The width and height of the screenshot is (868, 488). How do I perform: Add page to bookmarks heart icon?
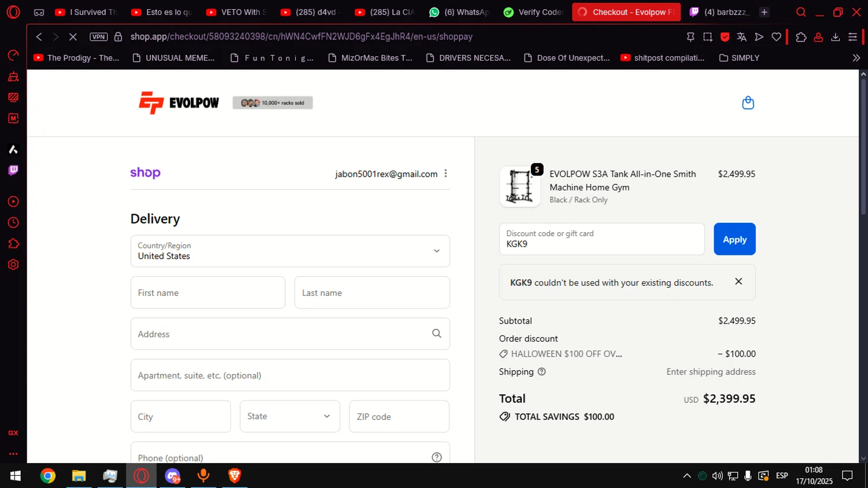coord(777,36)
